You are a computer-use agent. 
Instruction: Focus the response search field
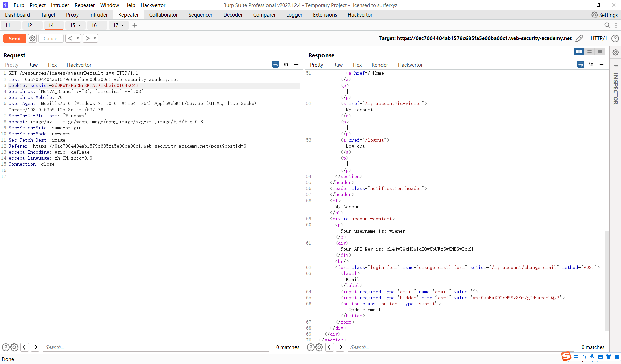point(460,347)
